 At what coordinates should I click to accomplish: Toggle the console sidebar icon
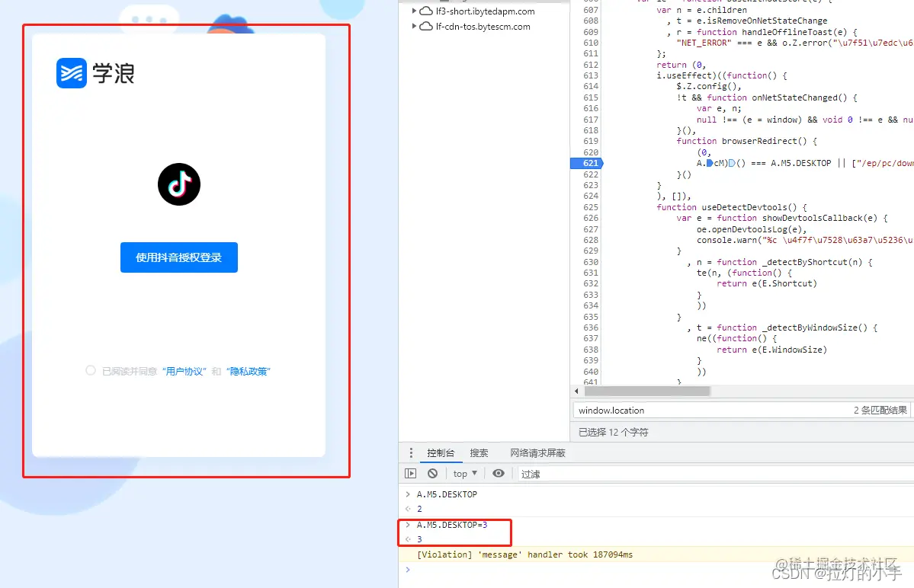tap(410, 473)
